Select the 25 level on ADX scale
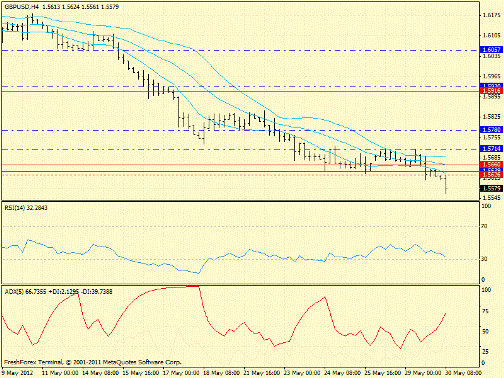This screenshot has height=378, width=504. point(485,352)
